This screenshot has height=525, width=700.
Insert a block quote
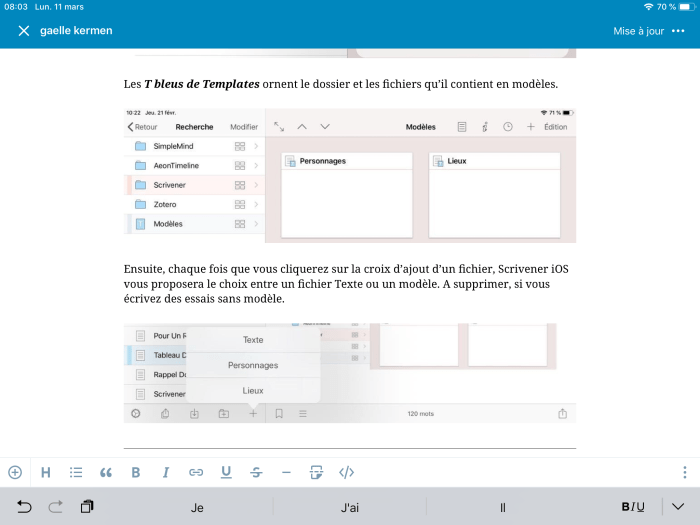[x=106, y=472]
